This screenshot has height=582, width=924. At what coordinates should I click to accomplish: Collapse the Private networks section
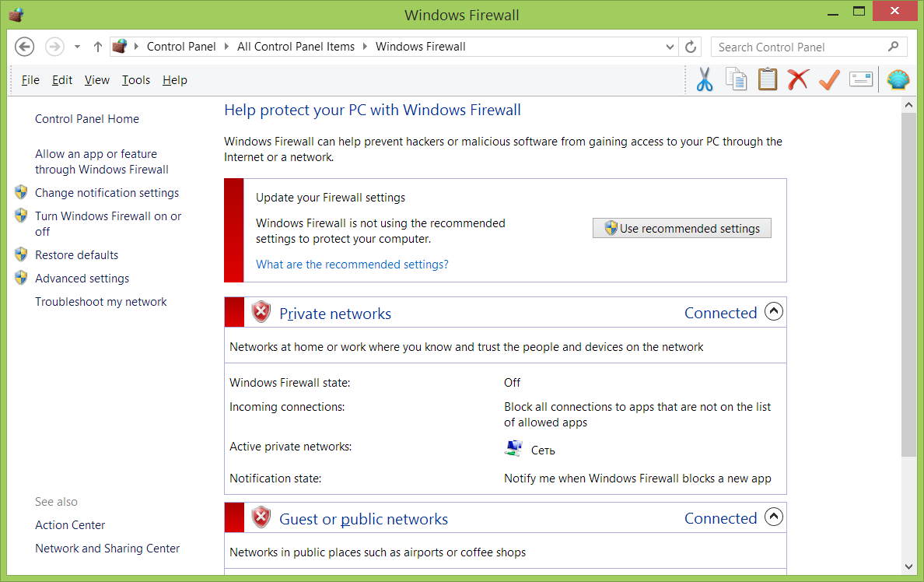click(x=773, y=312)
